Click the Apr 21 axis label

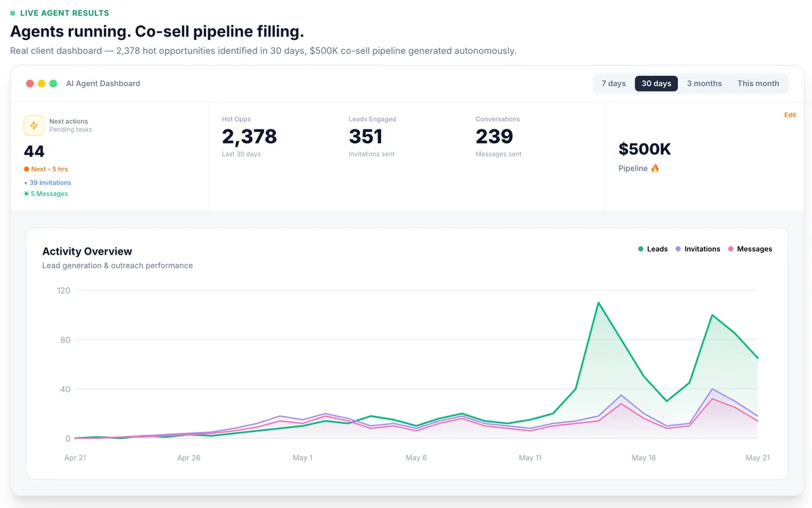[x=75, y=458]
